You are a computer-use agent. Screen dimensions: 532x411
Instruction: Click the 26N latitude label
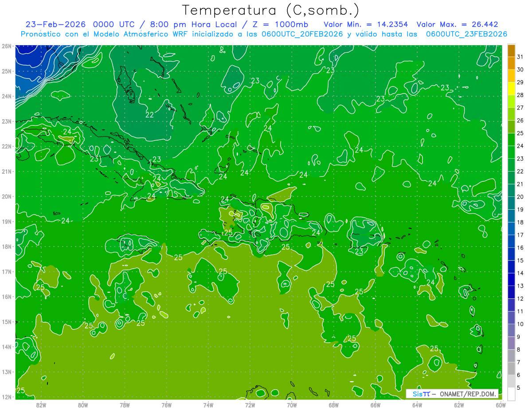coord(6,46)
